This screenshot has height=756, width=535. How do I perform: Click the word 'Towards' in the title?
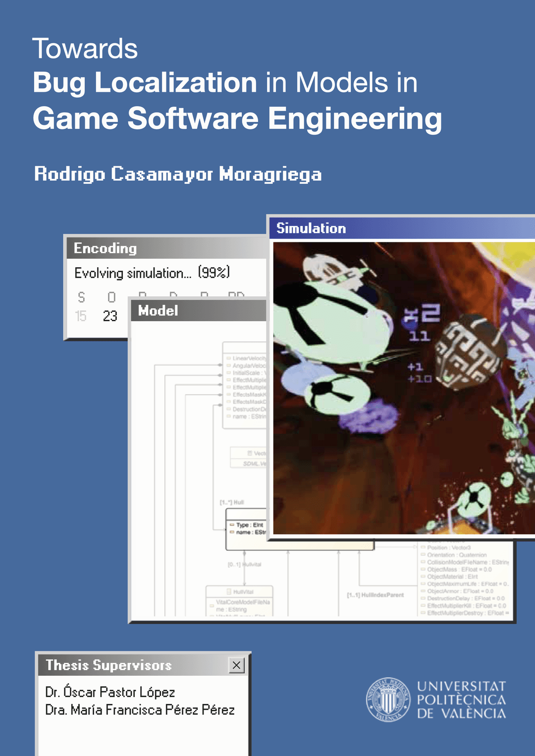[85, 49]
